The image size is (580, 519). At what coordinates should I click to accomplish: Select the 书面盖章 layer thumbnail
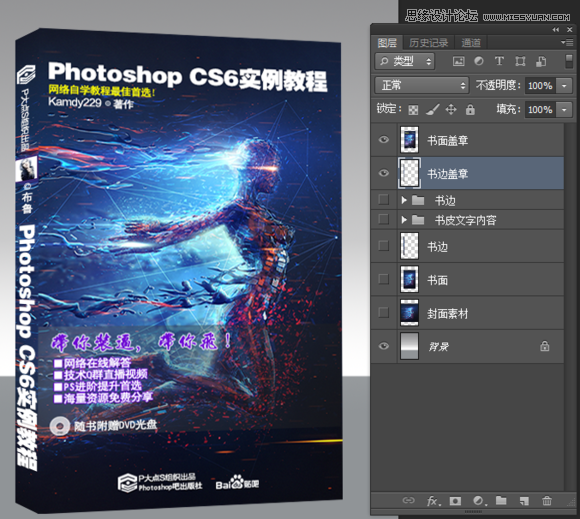409,140
